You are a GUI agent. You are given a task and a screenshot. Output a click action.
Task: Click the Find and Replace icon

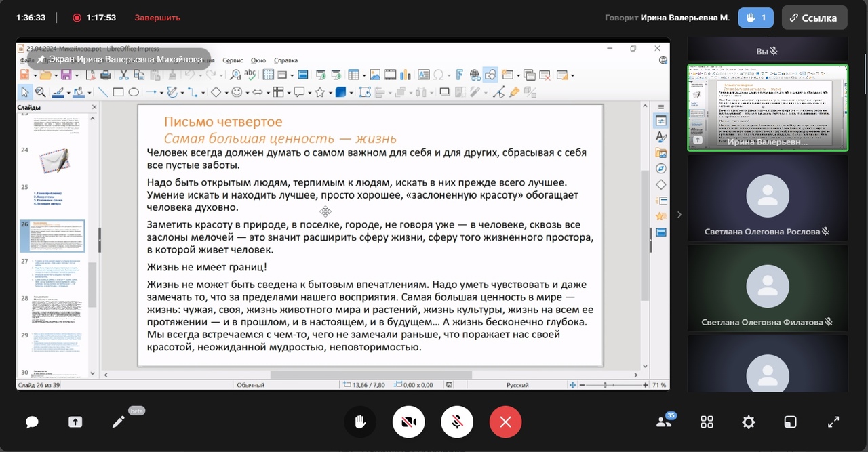coord(235,75)
